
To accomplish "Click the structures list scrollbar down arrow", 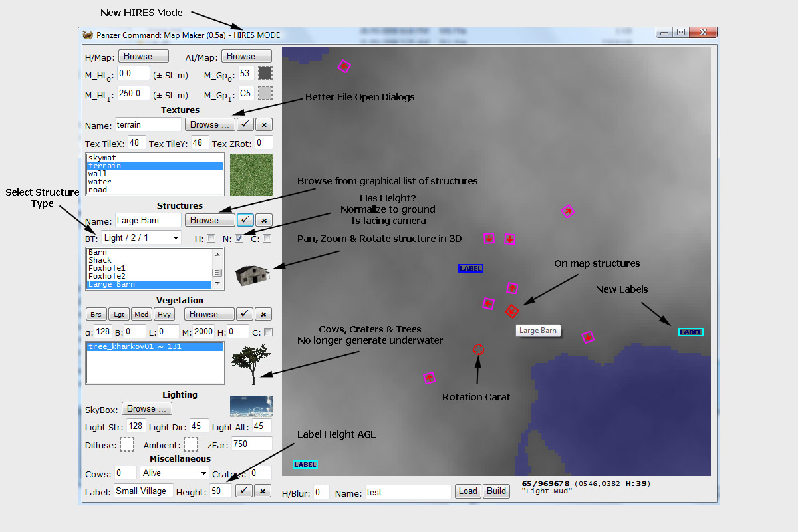I will (217, 284).
